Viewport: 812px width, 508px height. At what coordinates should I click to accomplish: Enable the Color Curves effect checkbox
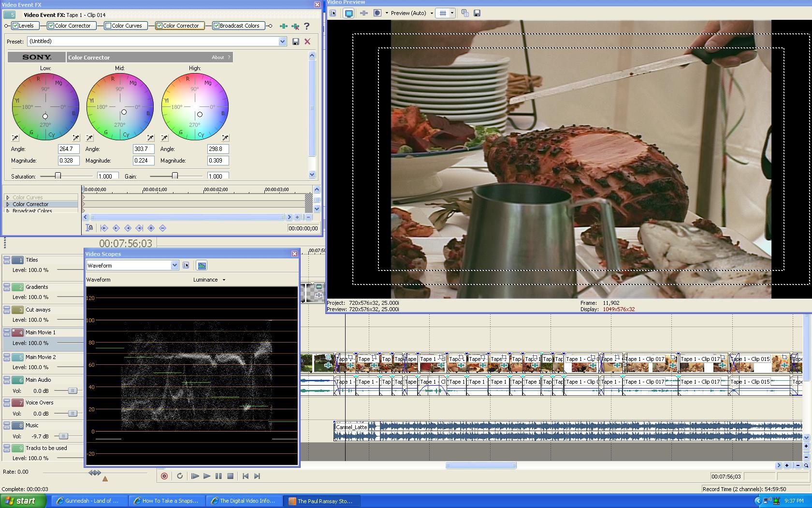108,26
